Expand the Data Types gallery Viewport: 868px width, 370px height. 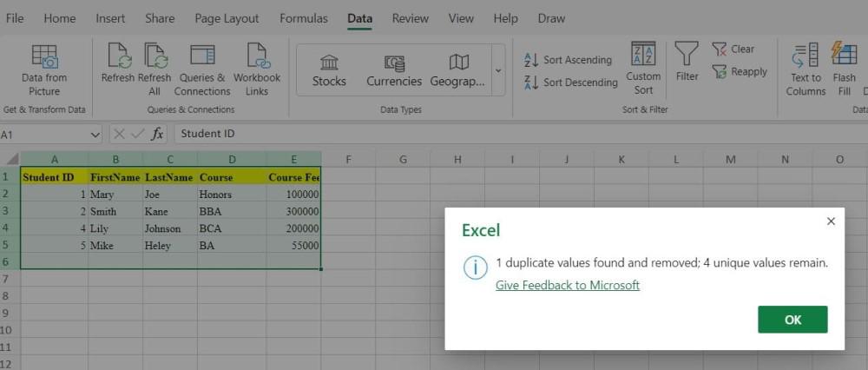[497, 71]
